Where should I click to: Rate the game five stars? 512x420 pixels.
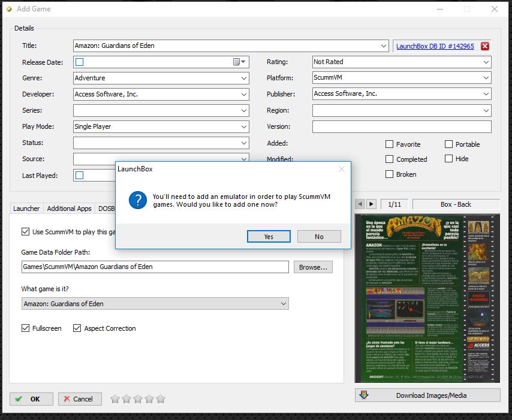[161, 399]
